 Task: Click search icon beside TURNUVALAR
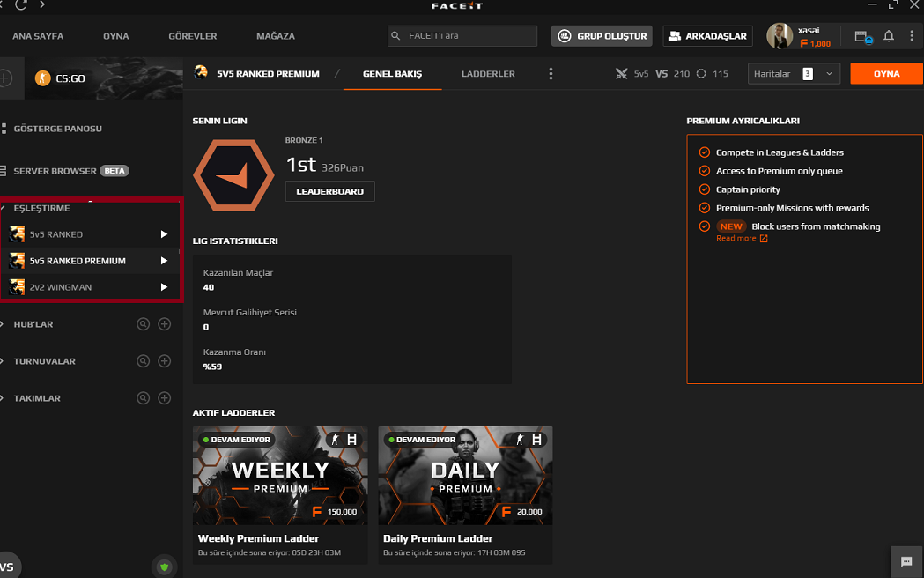click(x=144, y=361)
